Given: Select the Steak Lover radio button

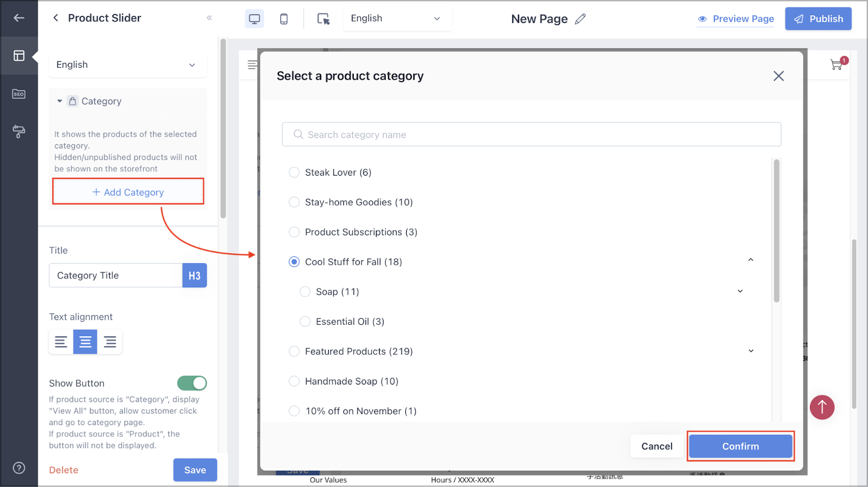Looking at the screenshot, I should [x=294, y=172].
